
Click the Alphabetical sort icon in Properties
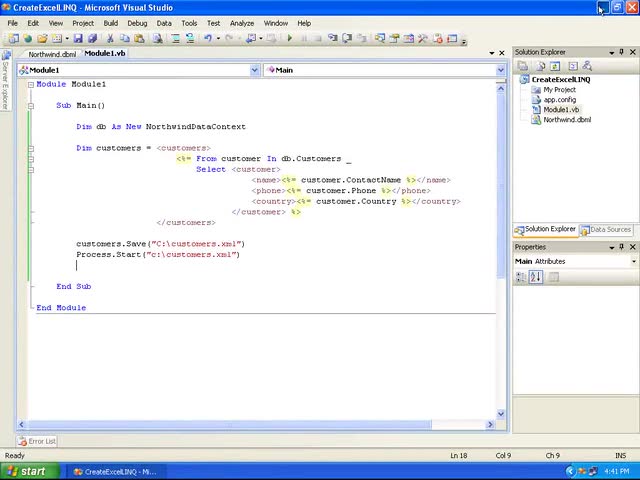click(x=536, y=277)
